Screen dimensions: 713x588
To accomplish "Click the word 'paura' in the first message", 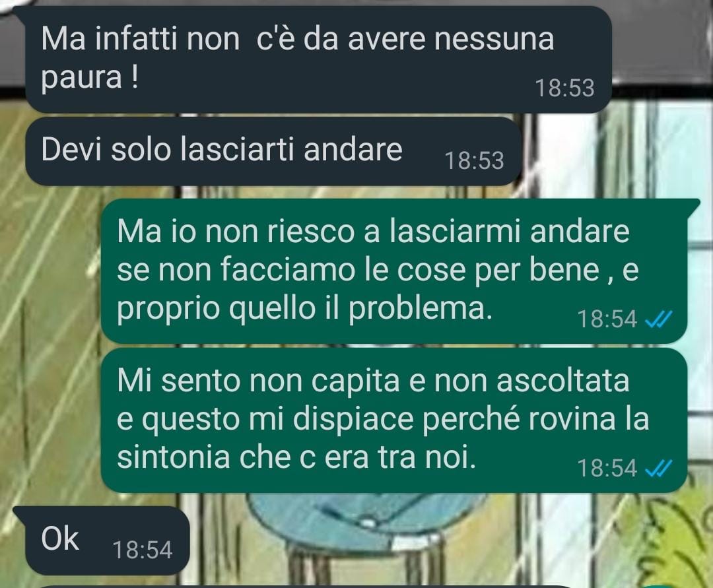I will [81, 78].
